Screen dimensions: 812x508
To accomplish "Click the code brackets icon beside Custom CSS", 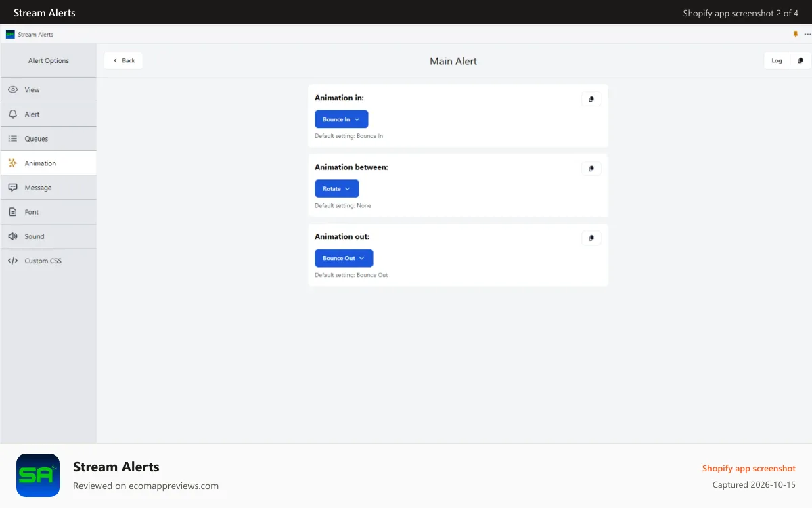I will 13,261.
